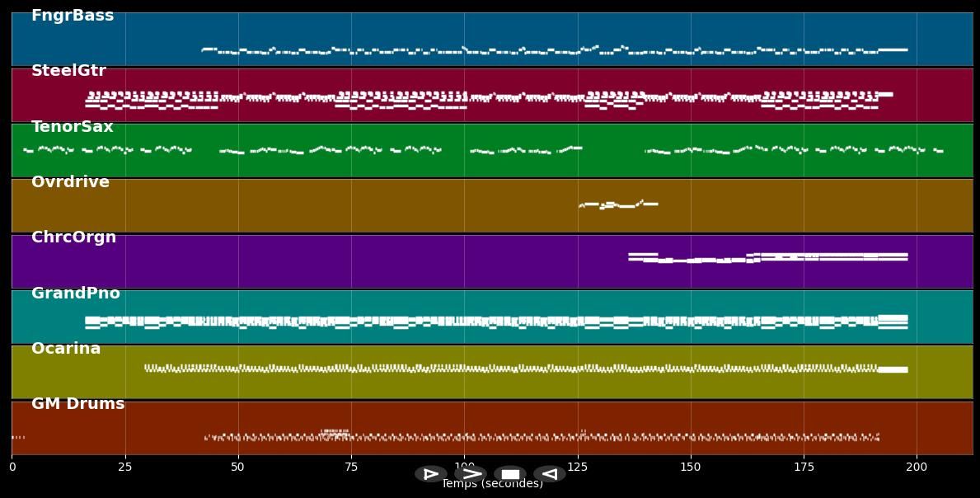Image resolution: width=980 pixels, height=498 pixels.
Task: Click the 200 second tick label
Action: click(x=917, y=467)
